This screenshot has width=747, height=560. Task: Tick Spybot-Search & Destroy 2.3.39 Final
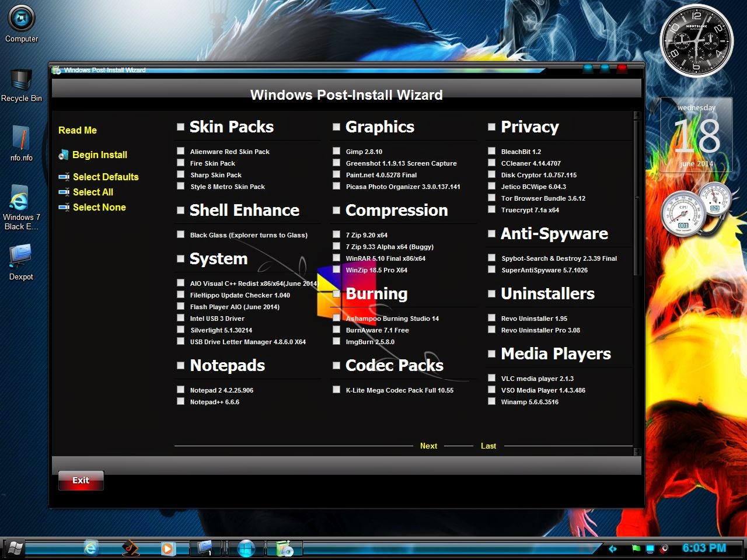[492, 258]
